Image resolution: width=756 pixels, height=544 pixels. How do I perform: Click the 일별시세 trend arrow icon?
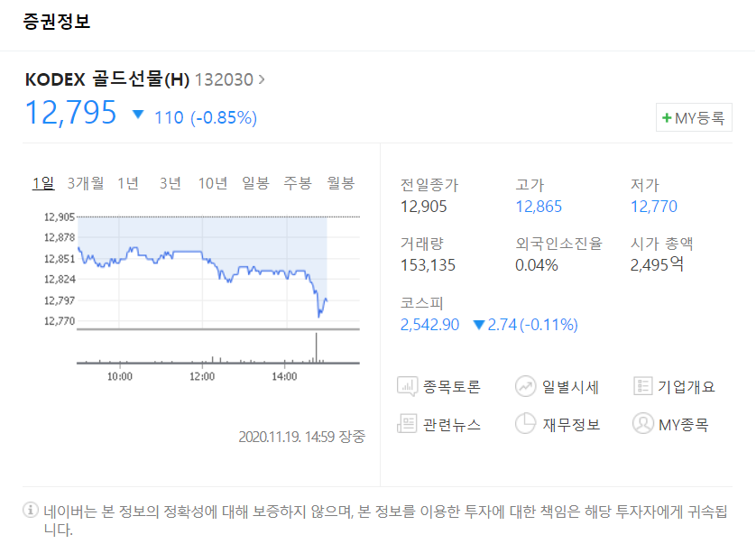pos(526,386)
